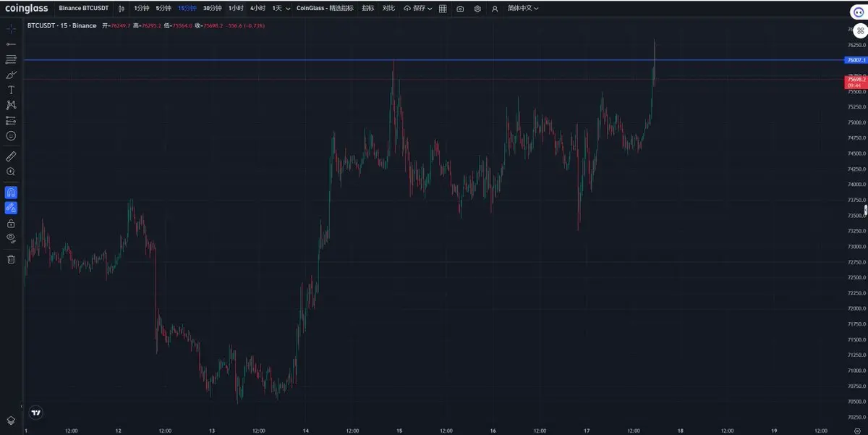Viewport: 868px width, 435px height.
Task: Open the 简体中文 language dropdown
Action: pos(523,9)
